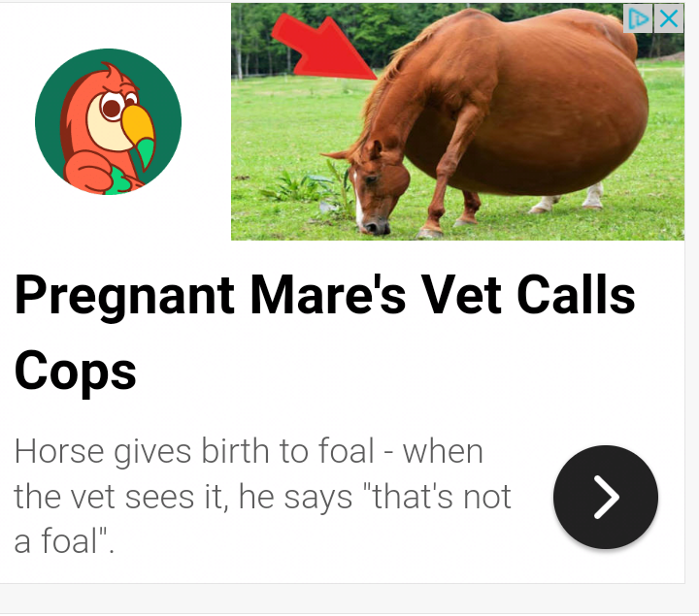Image resolution: width=699 pixels, height=616 pixels.
Task: Click the word "Cops" in the headline
Action: 75,371
